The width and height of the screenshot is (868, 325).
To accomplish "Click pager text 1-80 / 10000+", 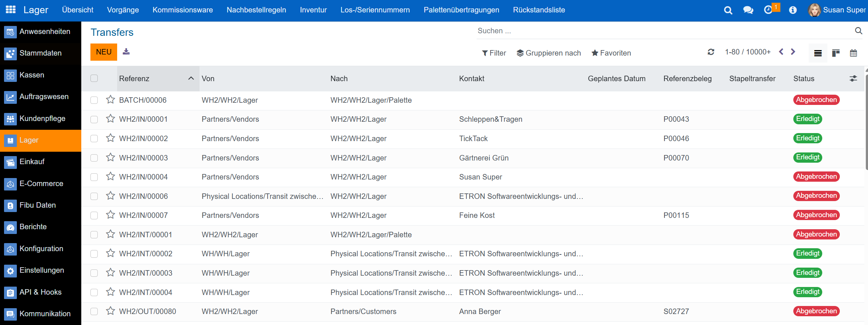I will pos(748,52).
